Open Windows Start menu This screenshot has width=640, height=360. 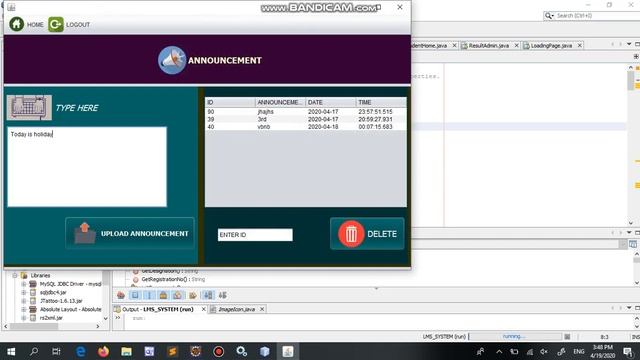(x=11, y=351)
